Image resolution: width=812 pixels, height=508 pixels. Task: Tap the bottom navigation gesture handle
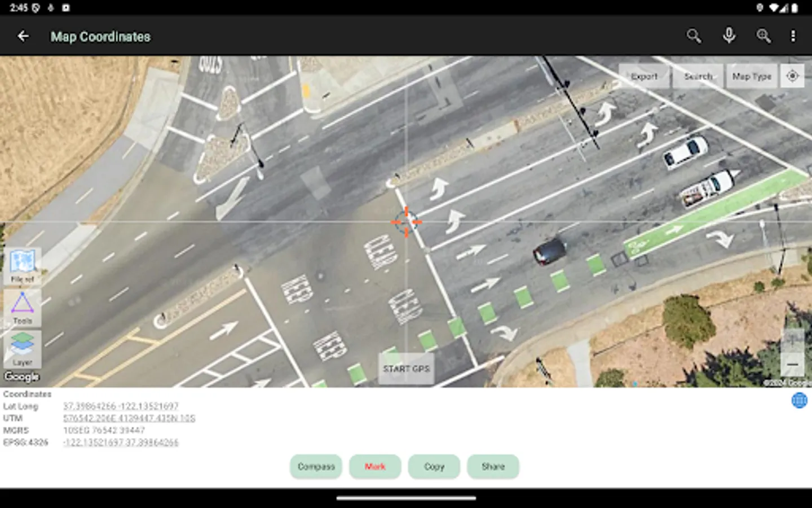click(406, 498)
